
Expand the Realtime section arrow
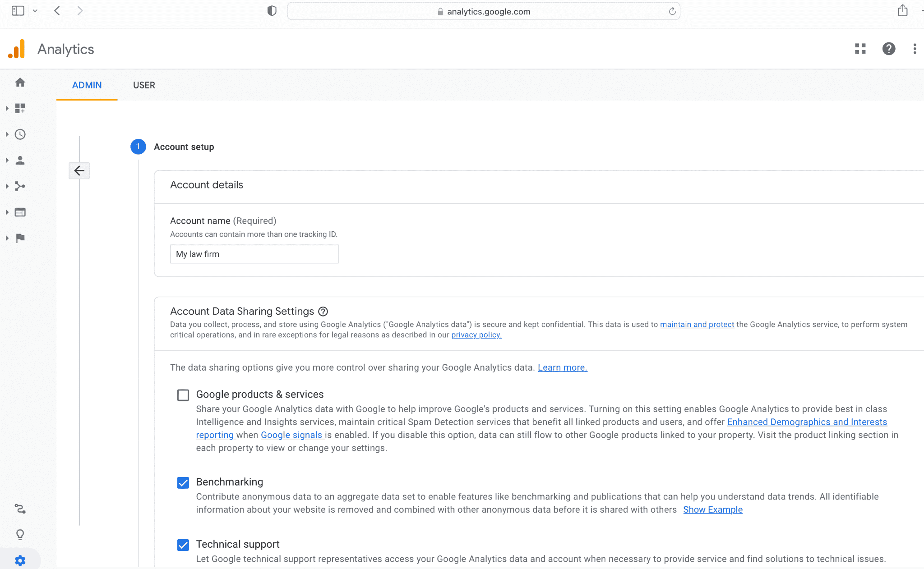pos(7,134)
